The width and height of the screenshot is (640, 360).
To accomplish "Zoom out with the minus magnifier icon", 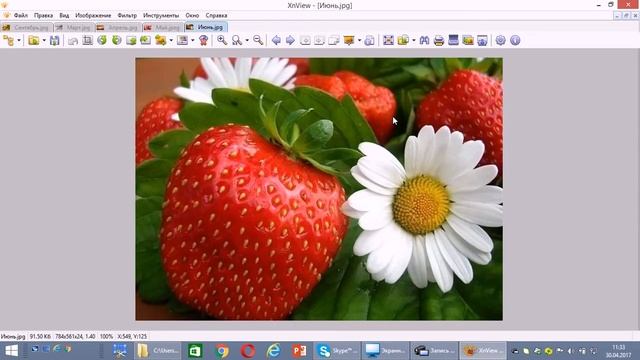I will coord(258,40).
